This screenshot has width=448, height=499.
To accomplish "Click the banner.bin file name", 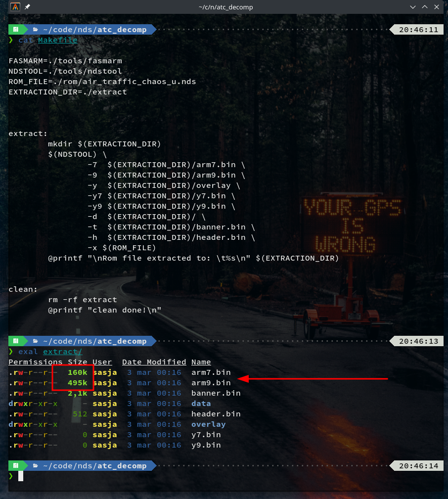I will (216, 393).
